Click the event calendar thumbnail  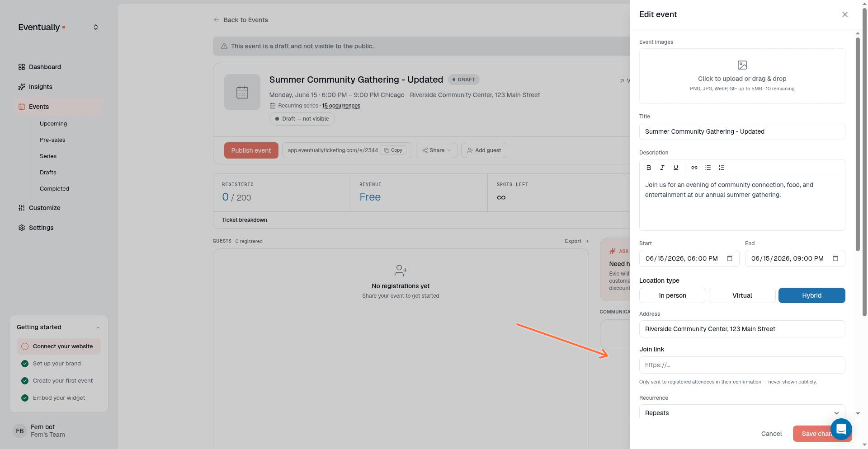pos(242,92)
